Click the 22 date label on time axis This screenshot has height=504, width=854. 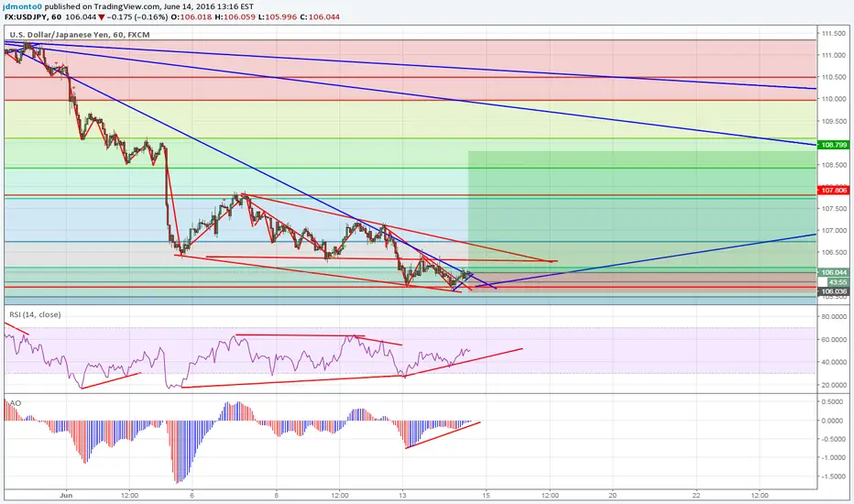(x=696, y=495)
